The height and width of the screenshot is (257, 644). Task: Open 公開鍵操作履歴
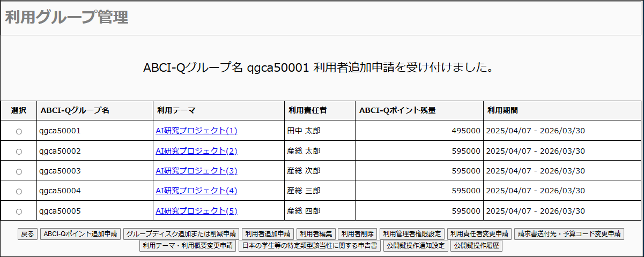476,246
